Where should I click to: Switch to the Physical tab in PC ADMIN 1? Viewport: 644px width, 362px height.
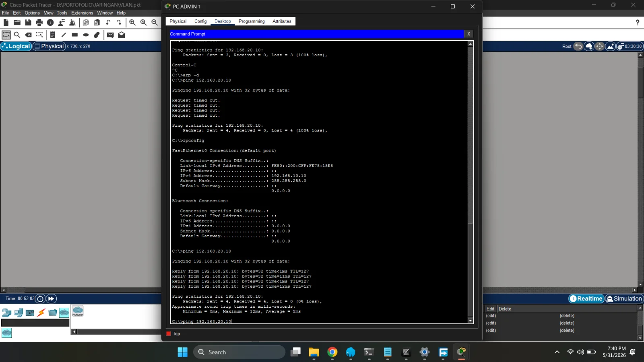(178, 21)
